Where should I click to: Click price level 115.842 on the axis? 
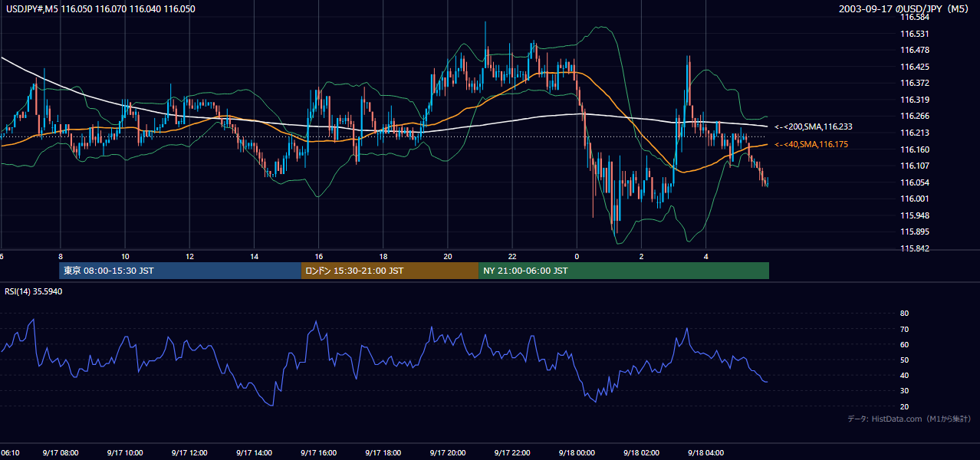[x=914, y=248]
